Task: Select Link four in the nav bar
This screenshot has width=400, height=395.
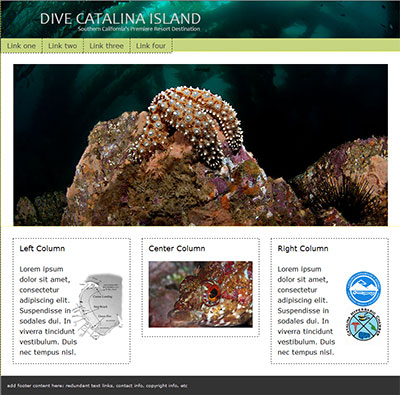Action: [x=151, y=46]
